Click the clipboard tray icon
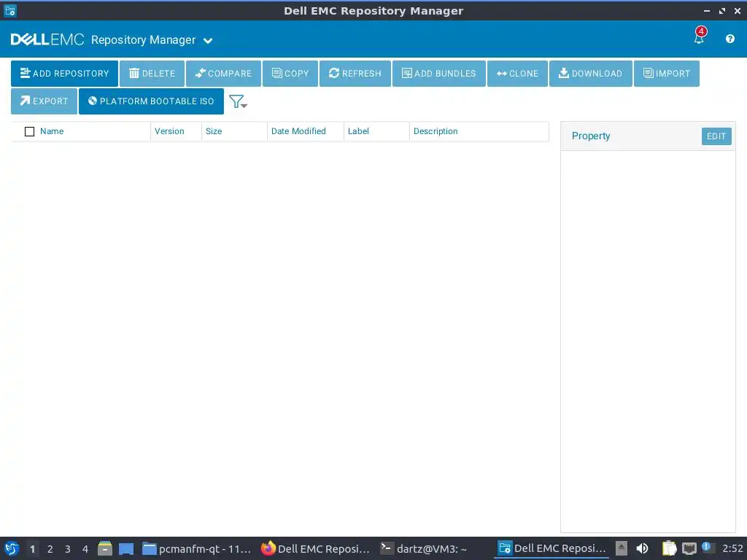Image resolution: width=747 pixels, height=560 pixels. click(x=669, y=548)
